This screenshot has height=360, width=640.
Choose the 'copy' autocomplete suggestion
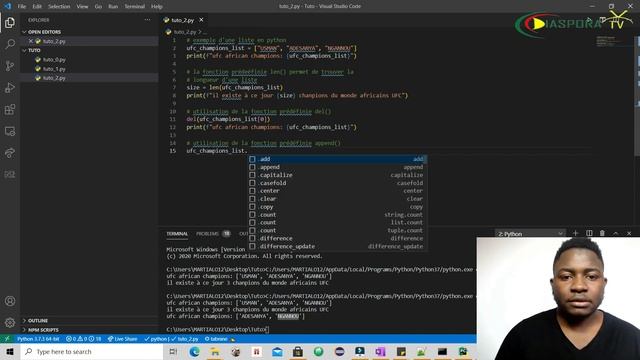(337, 207)
